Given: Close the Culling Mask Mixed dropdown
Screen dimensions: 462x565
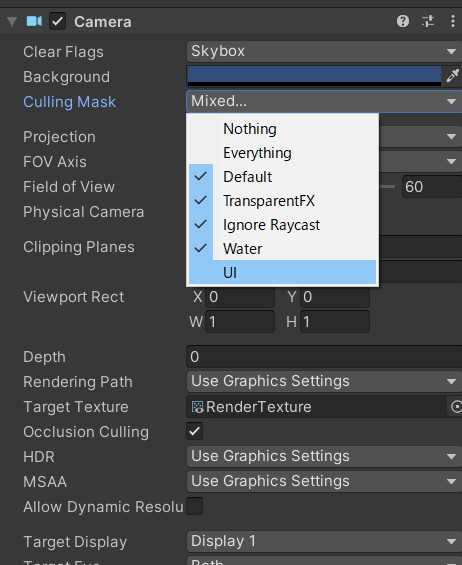Looking at the screenshot, I should tap(324, 101).
